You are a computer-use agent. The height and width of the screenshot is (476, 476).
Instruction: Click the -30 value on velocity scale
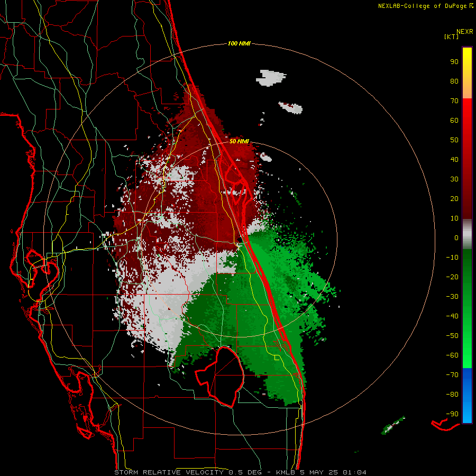452,297
